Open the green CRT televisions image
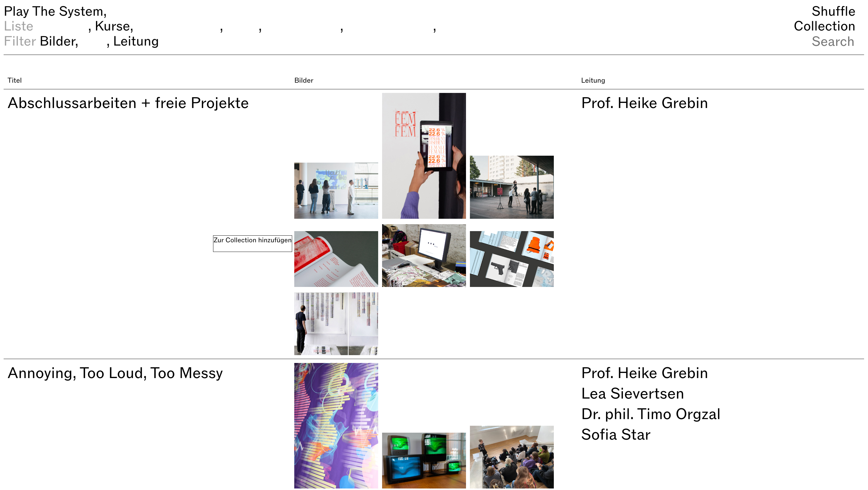The width and height of the screenshot is (868, 490). pos(424,460)
